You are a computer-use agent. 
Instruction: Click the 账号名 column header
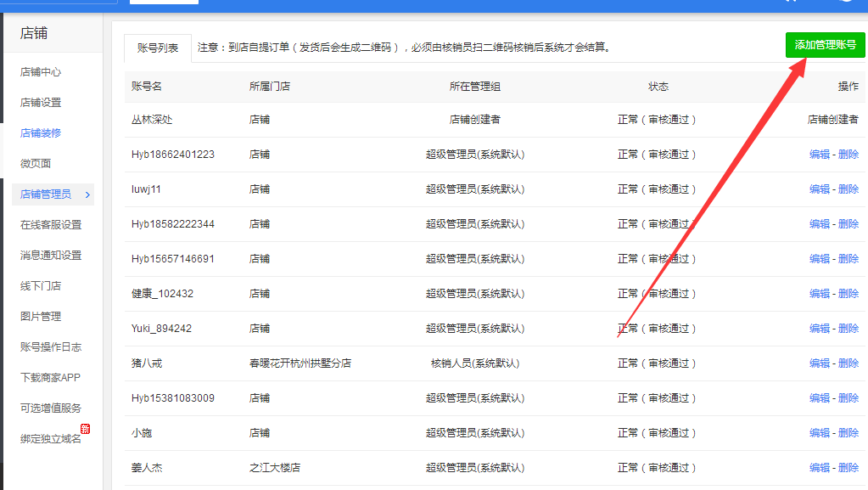(x=147, y=87)
